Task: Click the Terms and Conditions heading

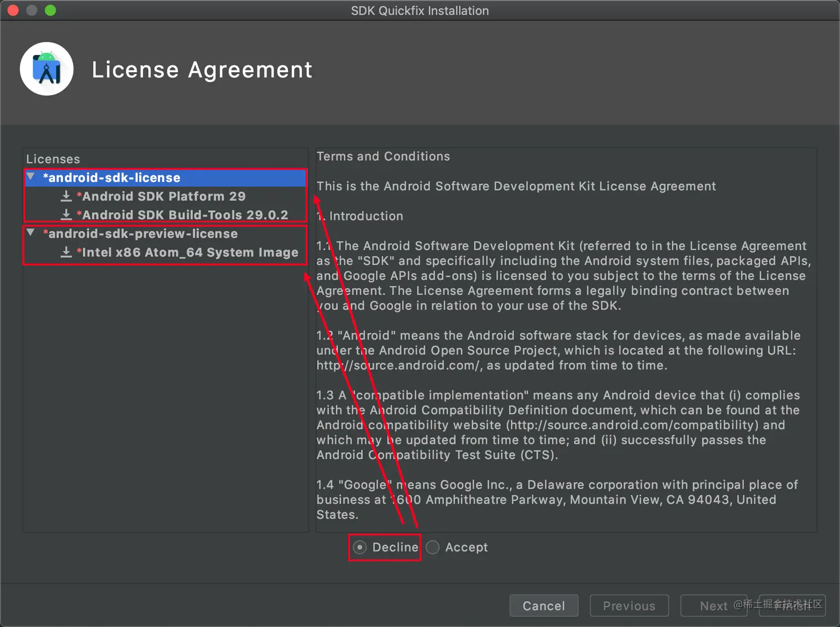Action: coord(383,157)
